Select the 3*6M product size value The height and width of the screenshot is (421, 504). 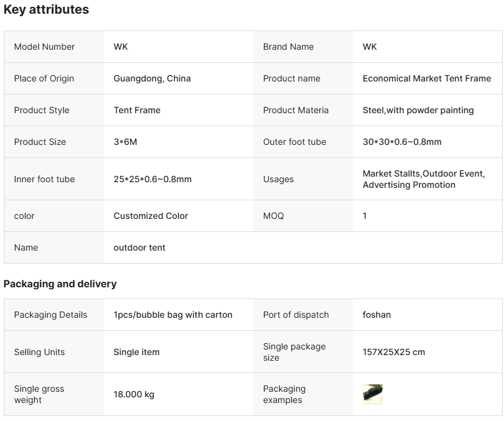(x=125, y=142)
